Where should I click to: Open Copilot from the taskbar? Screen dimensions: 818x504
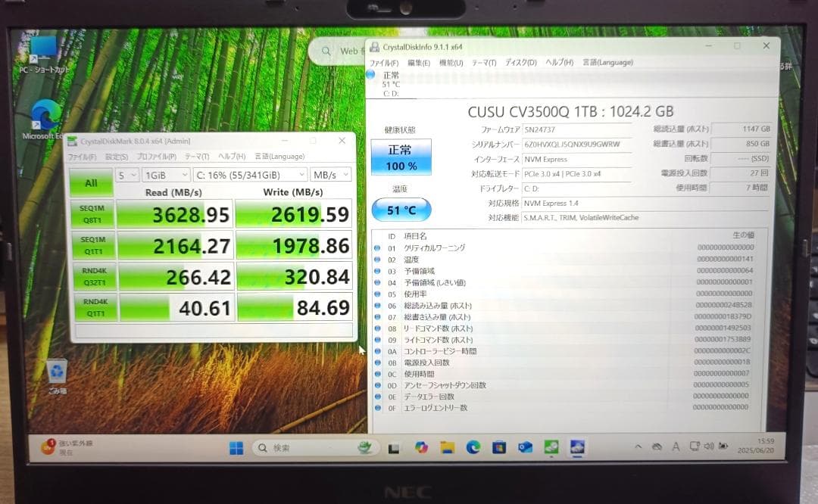pyautogui.click(x=423, y=447)
